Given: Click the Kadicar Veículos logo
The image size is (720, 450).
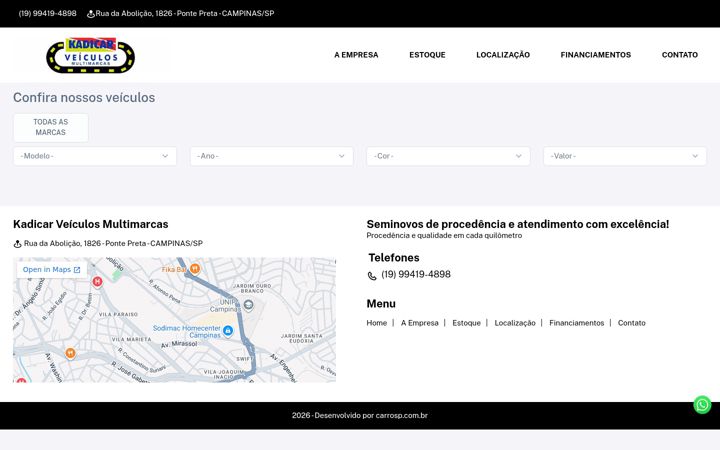Looking at the screenshot, I should point(90,55).
